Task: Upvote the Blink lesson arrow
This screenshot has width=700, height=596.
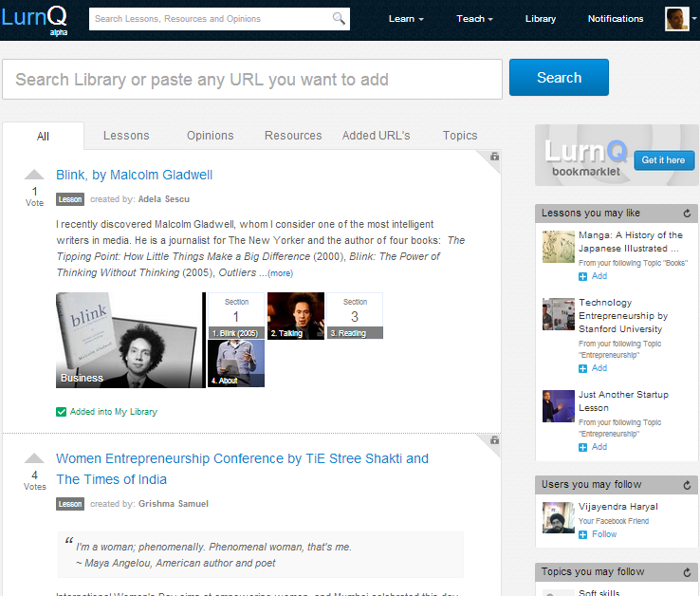Action: tap(34, 175)
